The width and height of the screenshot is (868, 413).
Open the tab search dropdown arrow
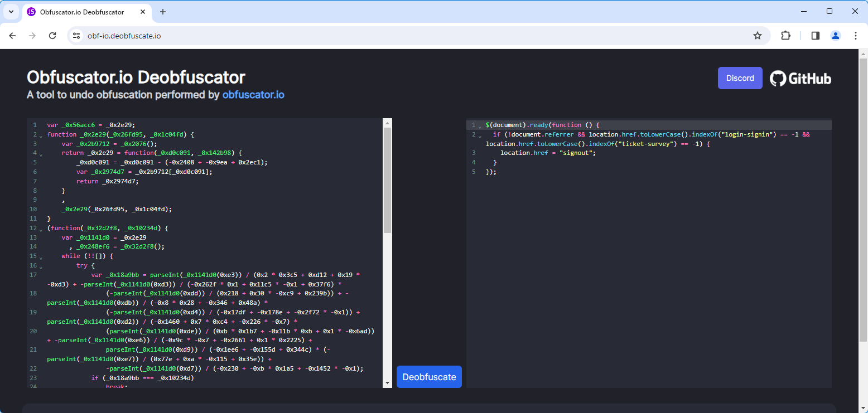coord(11,12)
